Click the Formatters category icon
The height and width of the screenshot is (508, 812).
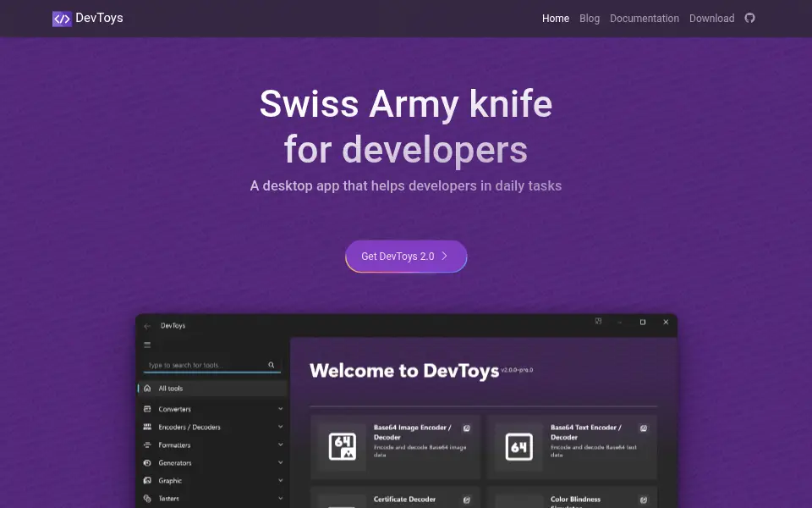click(147, 444)
